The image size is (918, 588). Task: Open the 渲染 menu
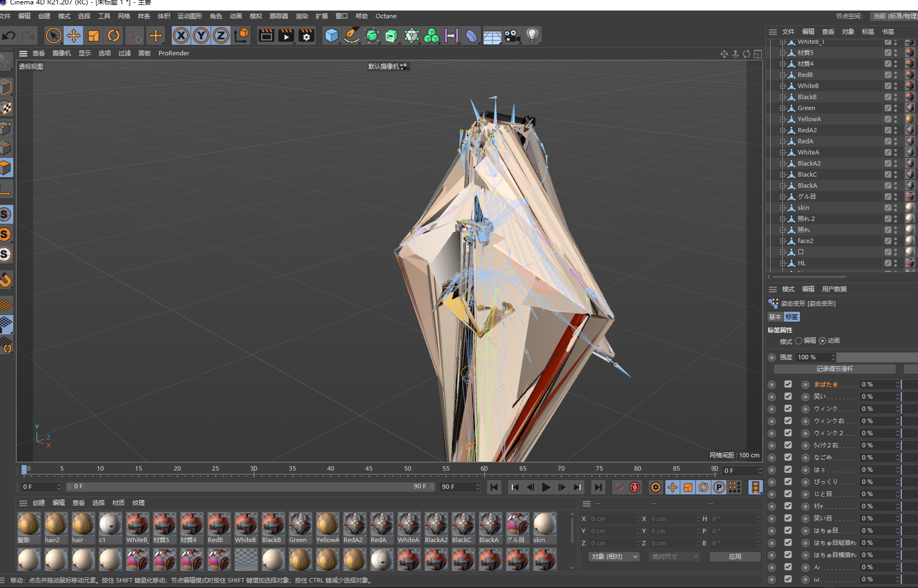302,16
